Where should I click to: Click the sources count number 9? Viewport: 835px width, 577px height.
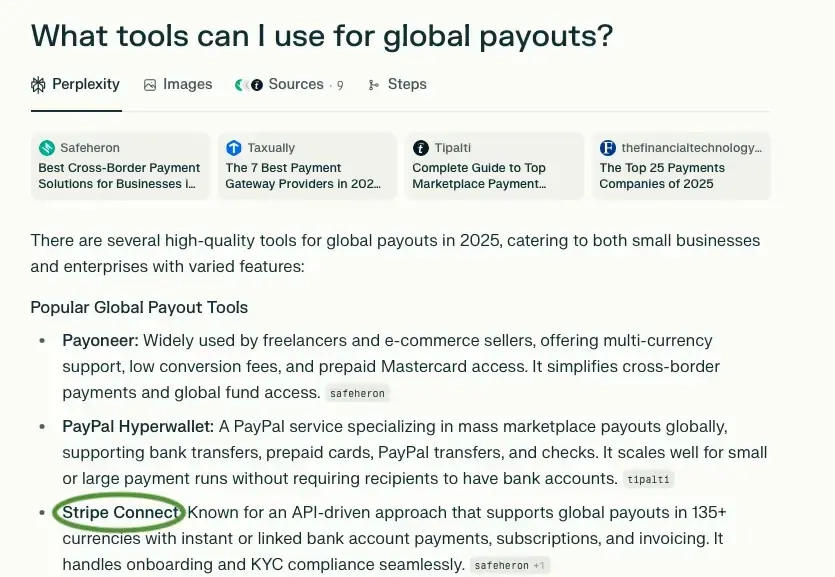coord(340,85)
